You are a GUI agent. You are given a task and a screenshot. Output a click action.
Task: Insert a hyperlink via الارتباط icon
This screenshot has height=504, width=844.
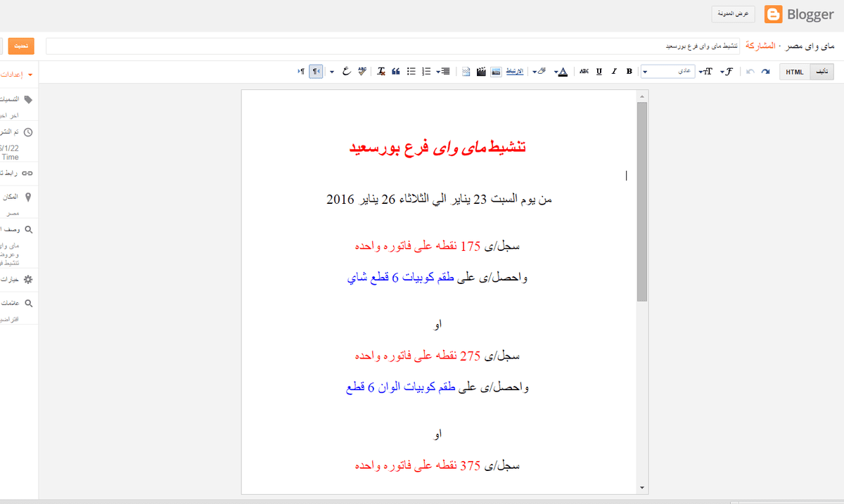[x=516, y=71]
